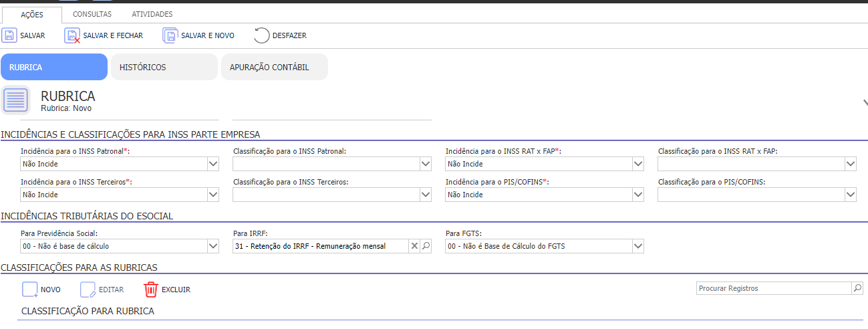Viewport: 868px width, 329px height.
Task: Clear the Para IRRF field value
Action: pyautogui.click(x=414, y=246)
